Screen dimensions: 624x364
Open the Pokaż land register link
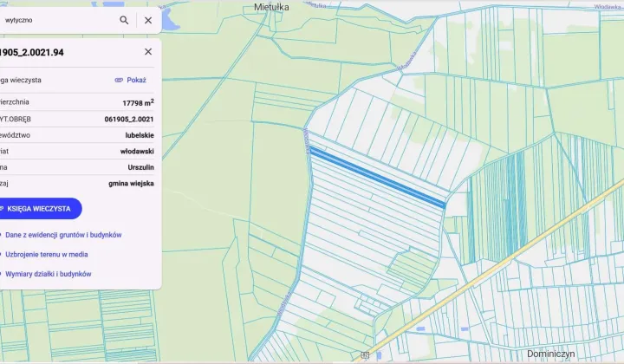coord(136,80)
